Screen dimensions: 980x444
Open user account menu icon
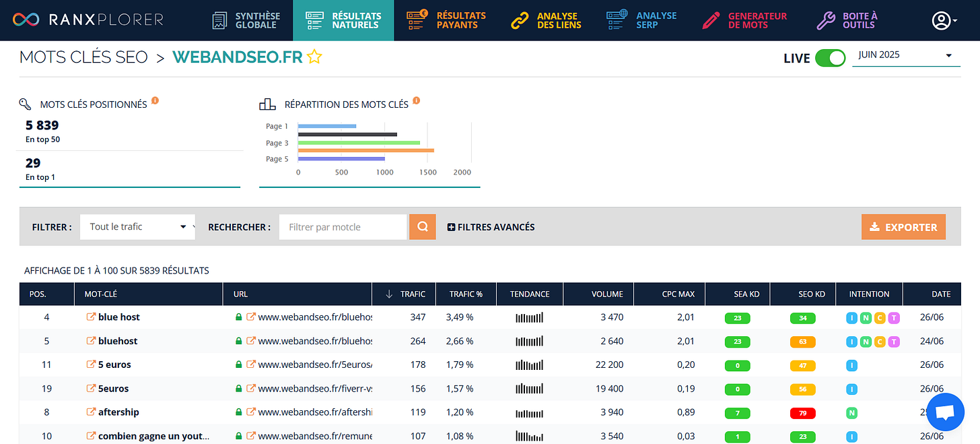944,20
